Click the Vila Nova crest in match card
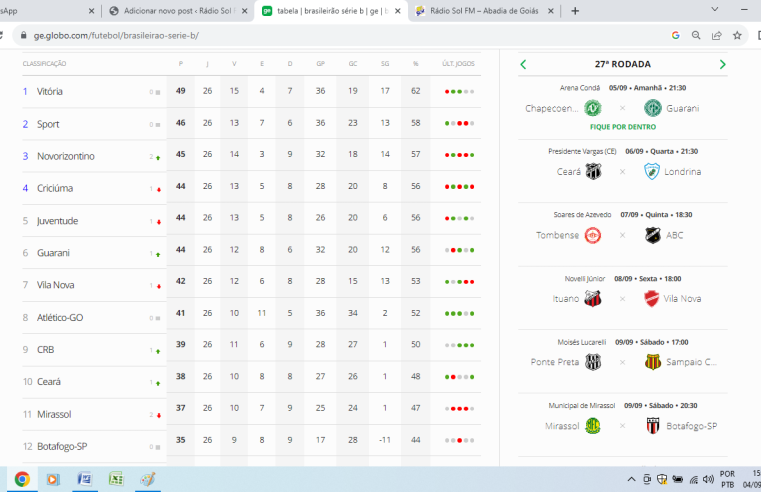Viewport: 761px width, 492px height. [651, 298]
